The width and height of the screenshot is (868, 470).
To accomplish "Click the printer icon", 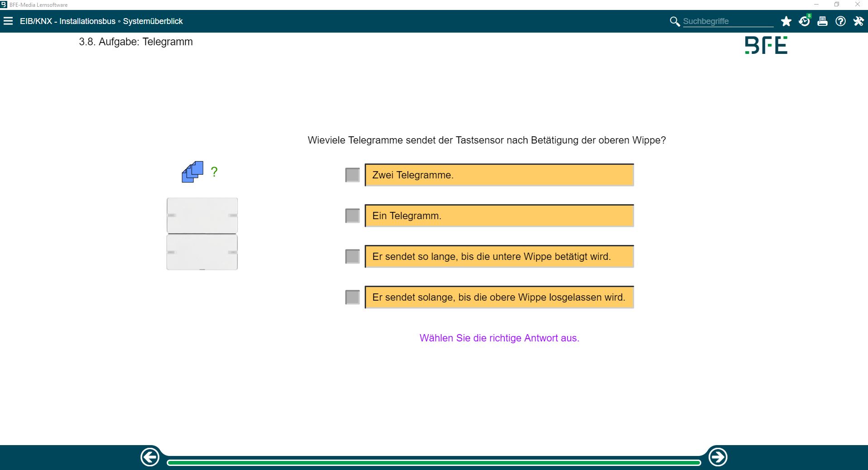I will point(822,21).
